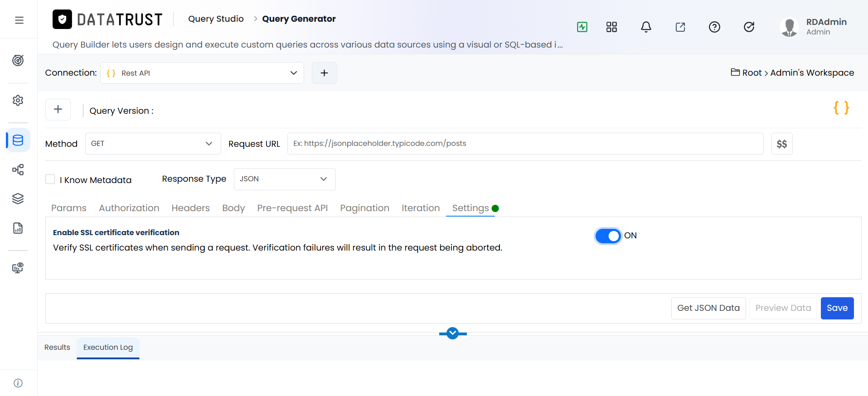Open the Iteration tab
Viewport: 868px width, 396px height.
pyautogui.click(x=421, y=208)
